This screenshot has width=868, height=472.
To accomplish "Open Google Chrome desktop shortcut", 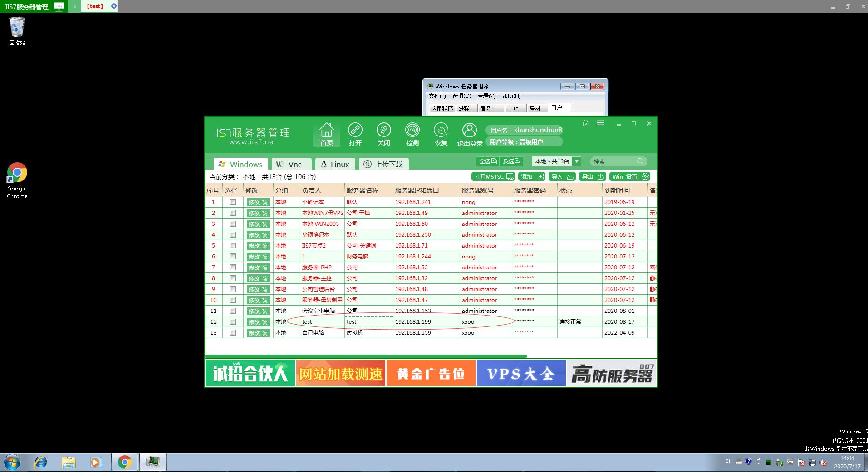I will pos(17,180).
